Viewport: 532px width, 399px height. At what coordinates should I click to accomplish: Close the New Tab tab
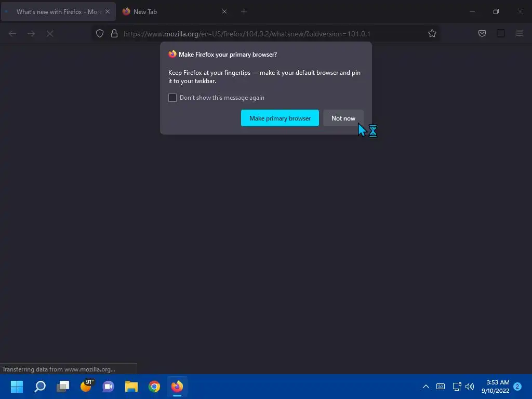tap(224, 11)
